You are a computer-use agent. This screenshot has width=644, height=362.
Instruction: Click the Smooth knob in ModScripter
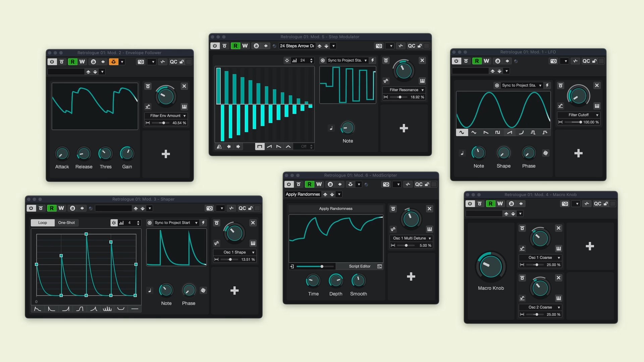click(x=358, y=281)
